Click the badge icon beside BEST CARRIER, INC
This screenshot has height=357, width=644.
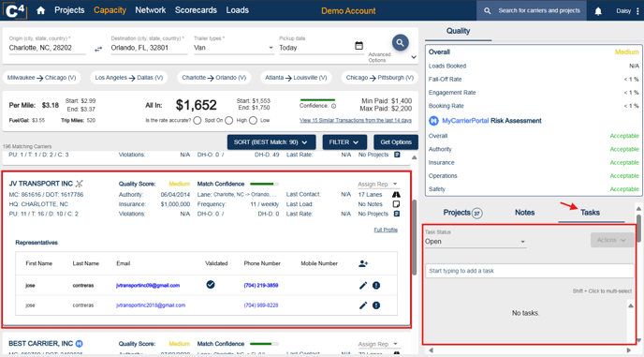click(80, 344)
